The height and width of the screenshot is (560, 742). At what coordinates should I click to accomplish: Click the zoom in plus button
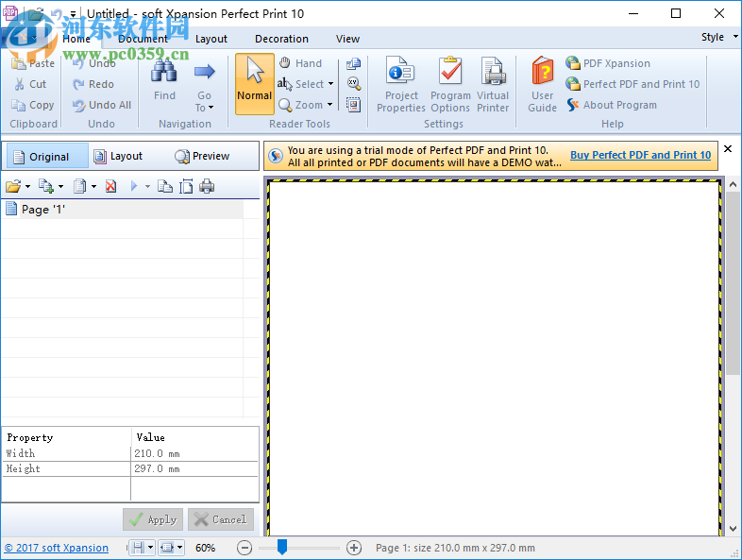pos(354,548)
